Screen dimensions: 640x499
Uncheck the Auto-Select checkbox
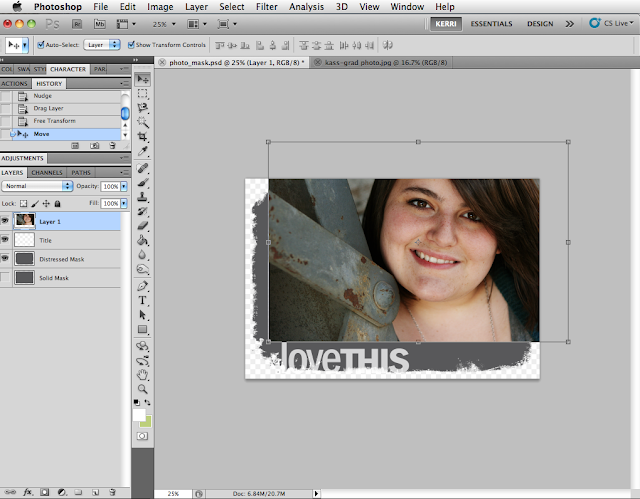point(40,45)
